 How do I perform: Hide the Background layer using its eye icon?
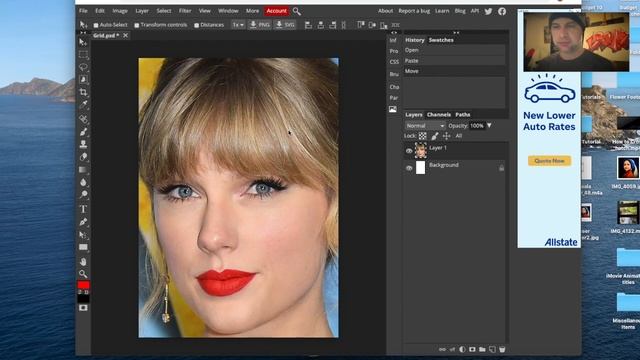[409, 168]
